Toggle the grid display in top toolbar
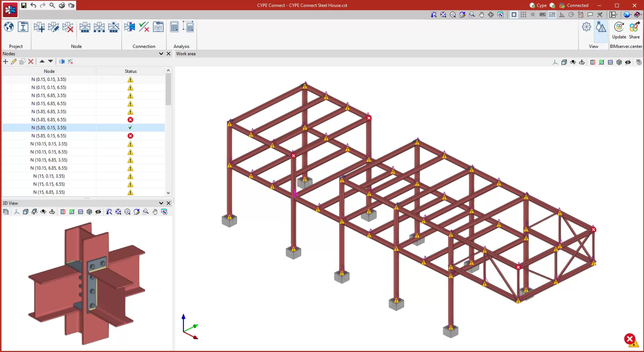This screenshot has height=352, width=644. pos(524,15)
